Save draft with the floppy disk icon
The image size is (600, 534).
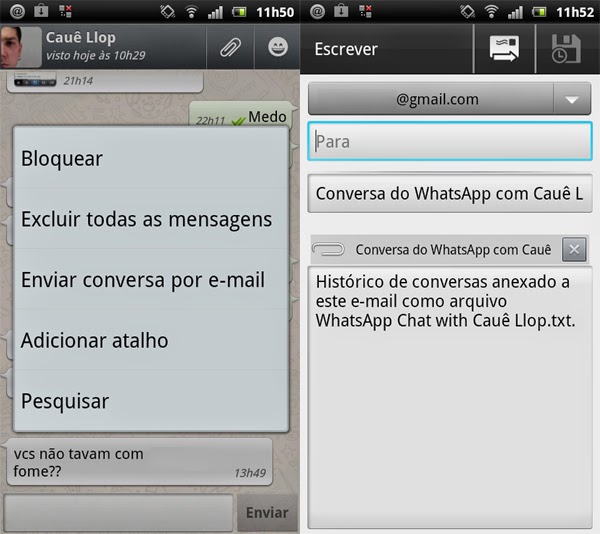point(566,49)
